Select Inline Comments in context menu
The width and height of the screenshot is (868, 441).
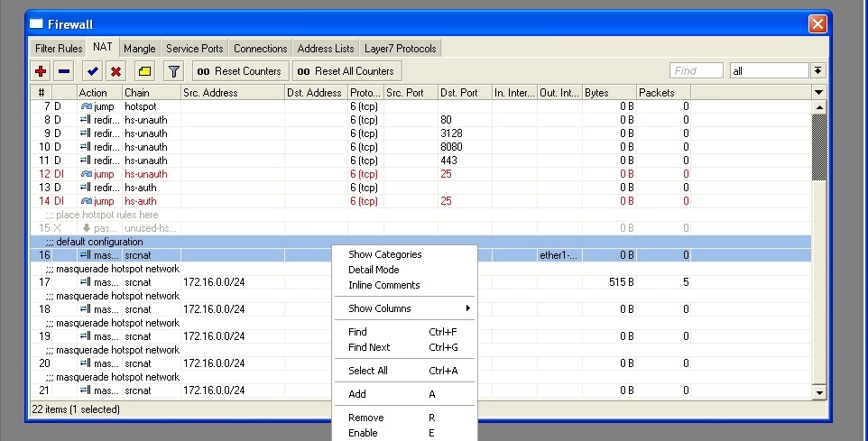383,285
